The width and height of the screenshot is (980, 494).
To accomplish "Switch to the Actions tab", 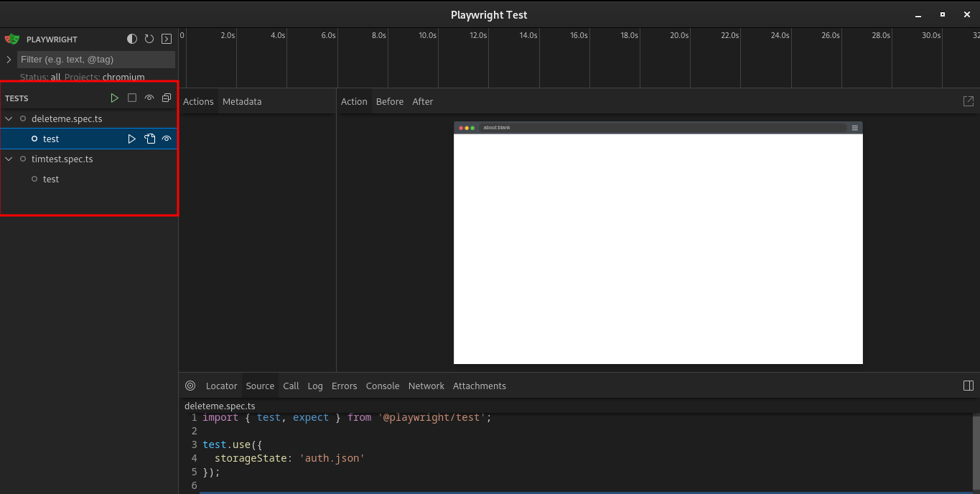I will (x=198, y=101).
